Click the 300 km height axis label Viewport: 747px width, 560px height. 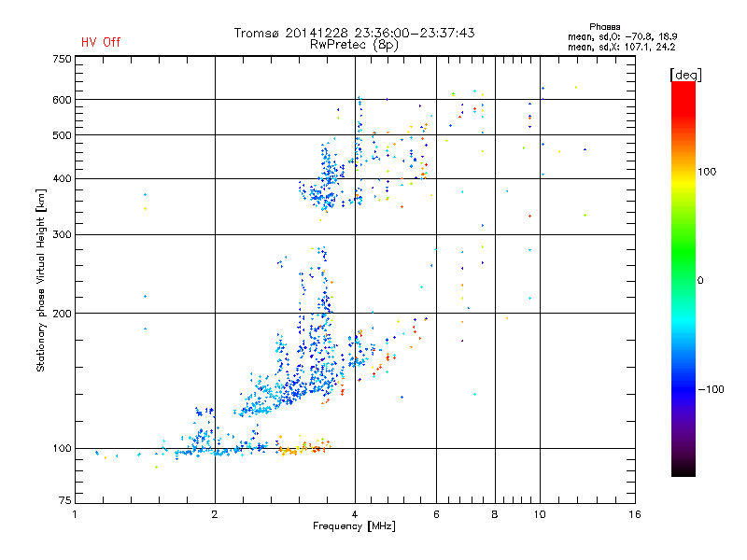pyautogui.click(x=62, y=235)
